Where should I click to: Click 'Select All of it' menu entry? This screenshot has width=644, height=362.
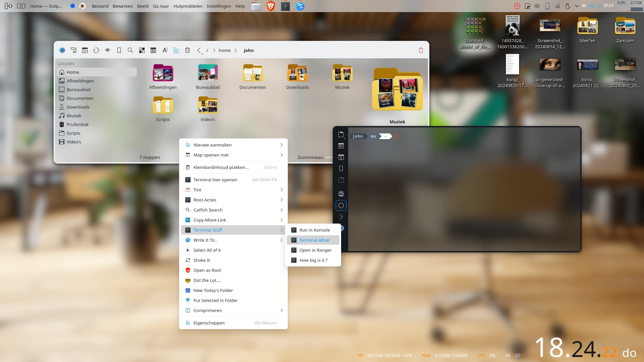click(233, 250)
